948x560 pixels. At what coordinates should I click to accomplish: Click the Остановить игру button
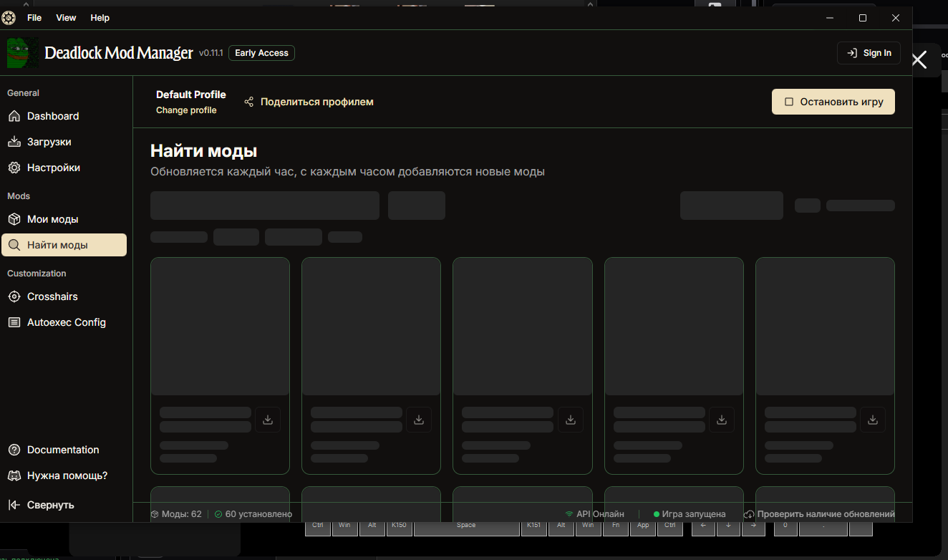[x=833, y=101]
